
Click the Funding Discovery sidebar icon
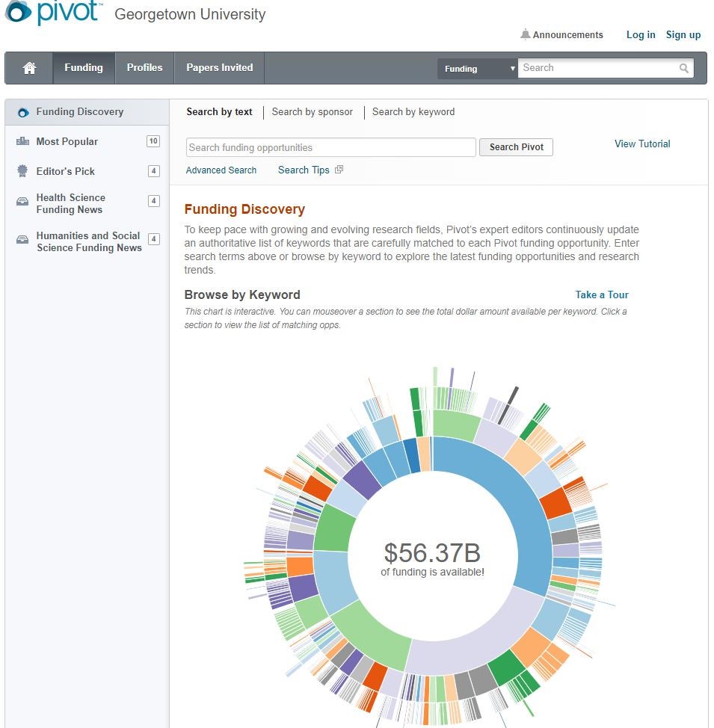click(22, 112)
